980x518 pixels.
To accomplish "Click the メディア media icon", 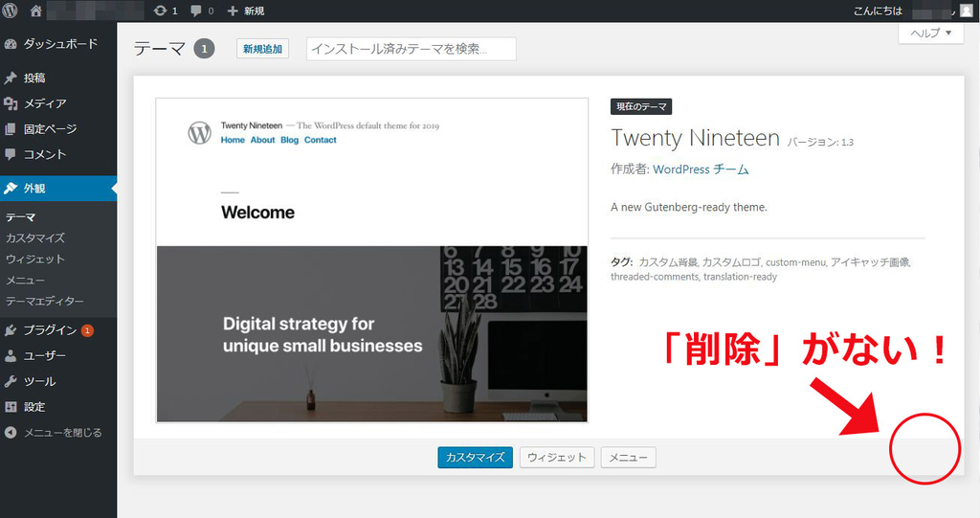I will click(x=10, y=103).
